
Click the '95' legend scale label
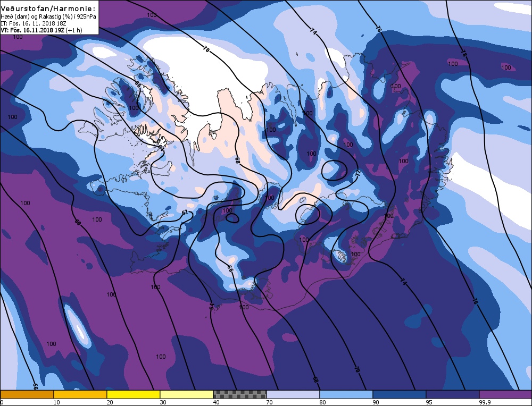click(429, 402)
